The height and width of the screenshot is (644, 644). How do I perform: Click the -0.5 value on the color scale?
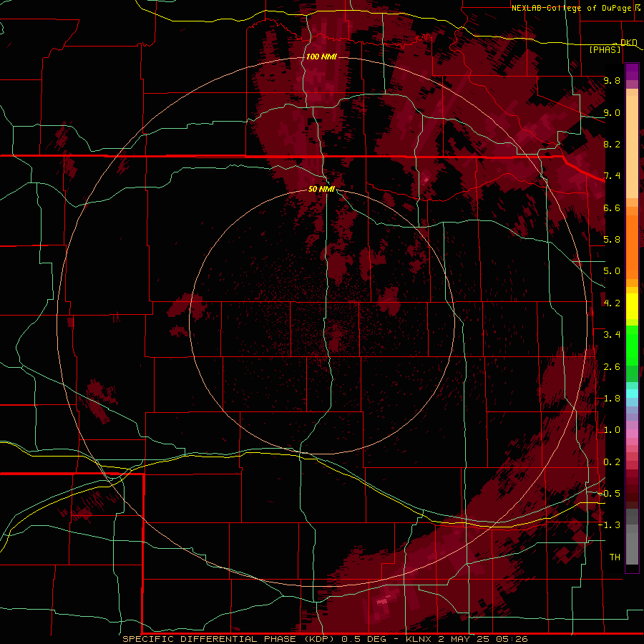click(610, 494)
